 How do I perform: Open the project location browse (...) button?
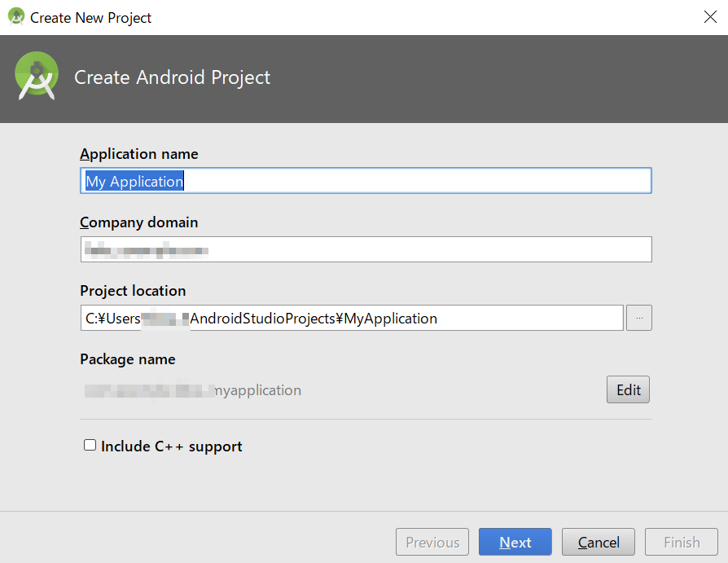coord(638,318)
